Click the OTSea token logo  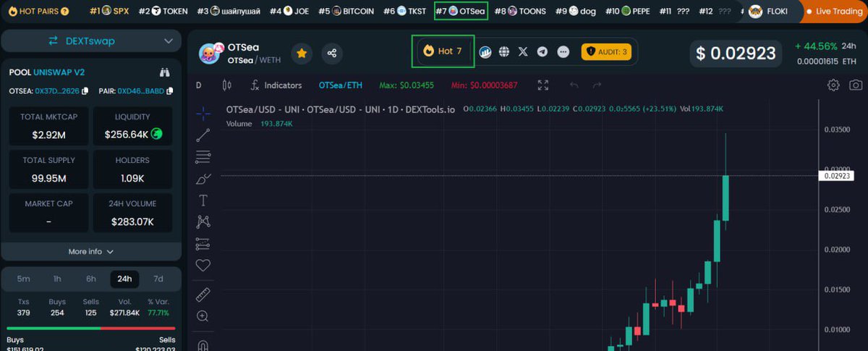coord(210,53)
